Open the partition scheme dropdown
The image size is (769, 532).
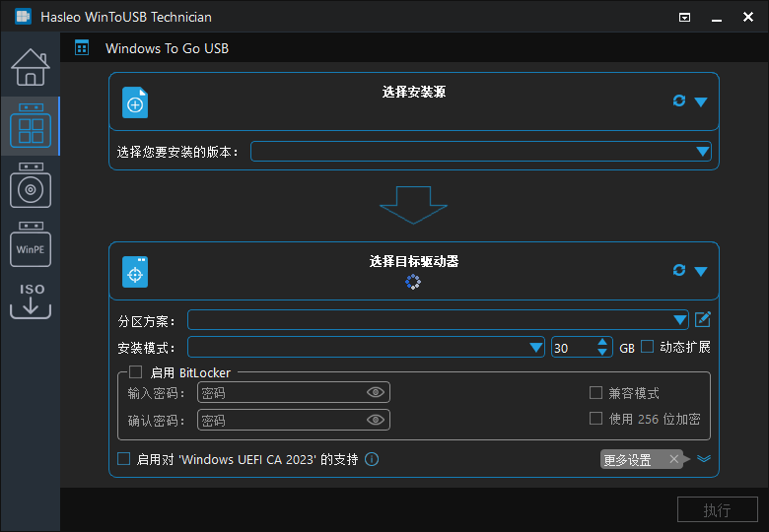(438, 320)
